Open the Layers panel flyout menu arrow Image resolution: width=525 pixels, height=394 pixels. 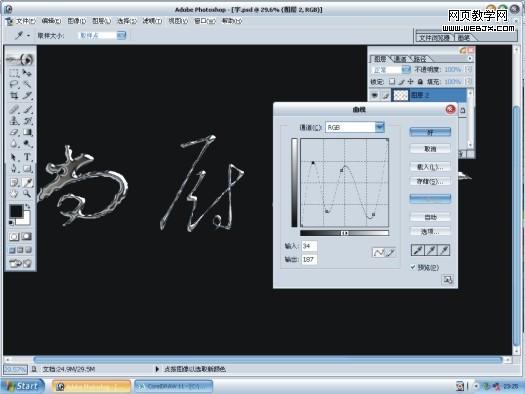pos(470,59)
